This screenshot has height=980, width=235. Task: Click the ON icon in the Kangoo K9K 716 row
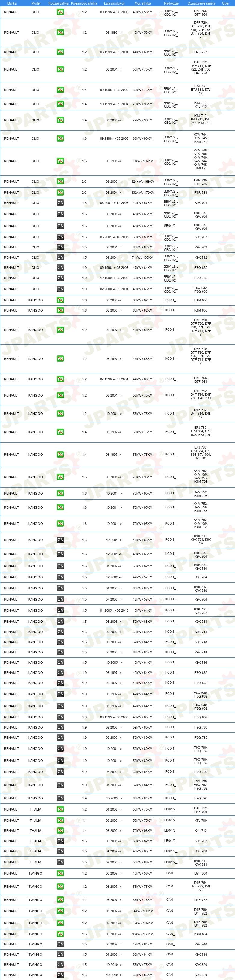tap(60, 662)
